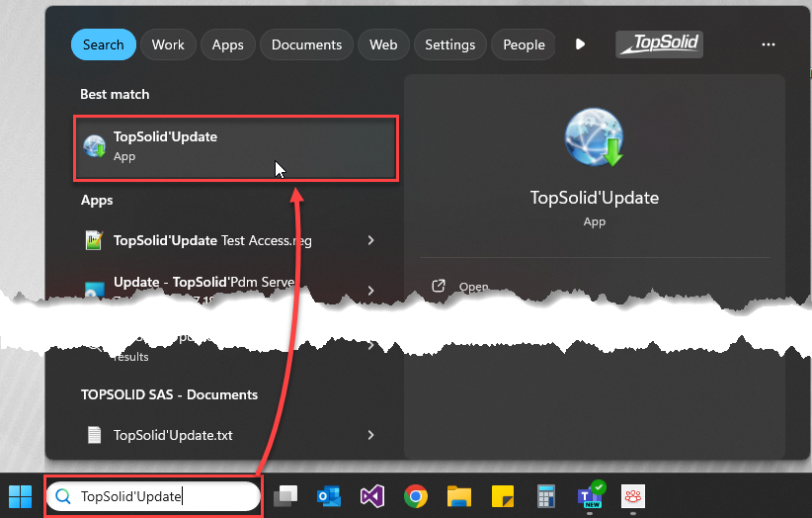The height and width of the screenshot is (518, 812).
Task: Click the TOPSOLID SAS - Documents heading
Action: (x=169, y=394)
